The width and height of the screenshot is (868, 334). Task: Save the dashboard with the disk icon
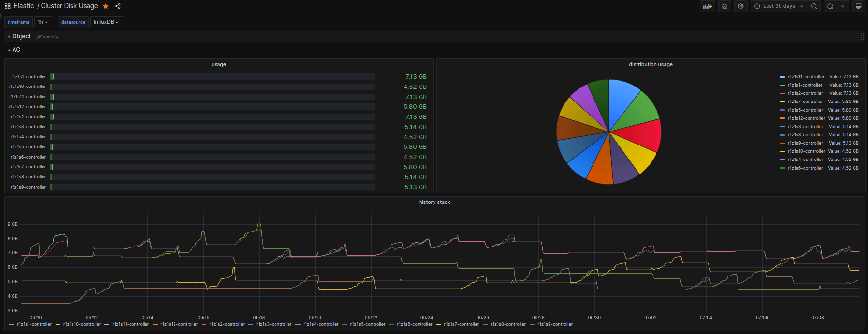(x=724, y=6)
